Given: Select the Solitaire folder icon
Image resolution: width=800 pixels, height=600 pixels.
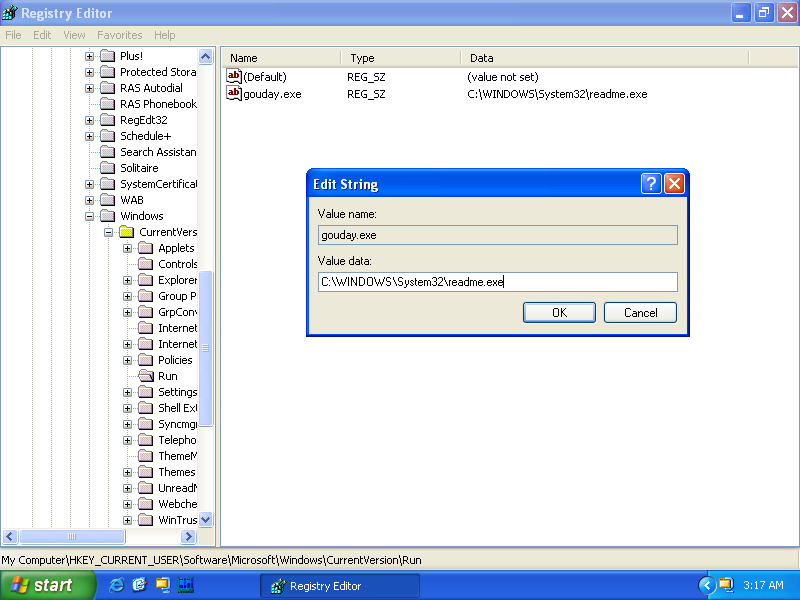Looking at the screenshot, I should (x=108, y=168).
